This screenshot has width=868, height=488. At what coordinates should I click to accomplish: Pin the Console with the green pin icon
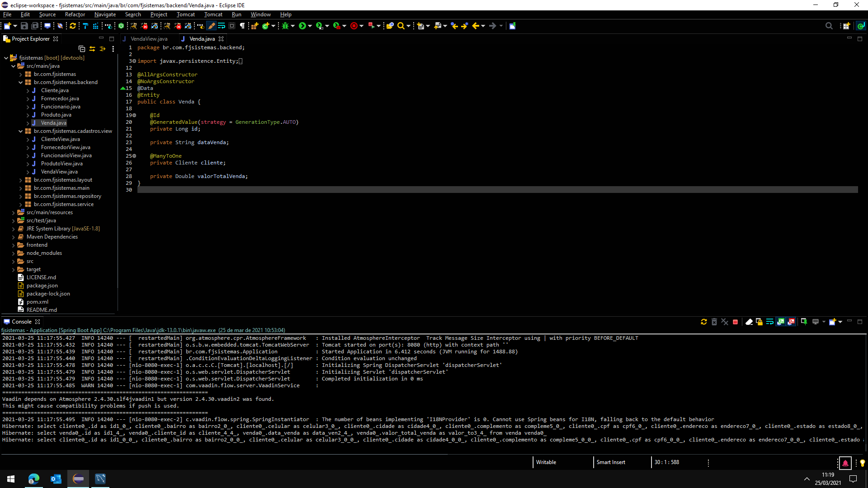coord(804,322)
